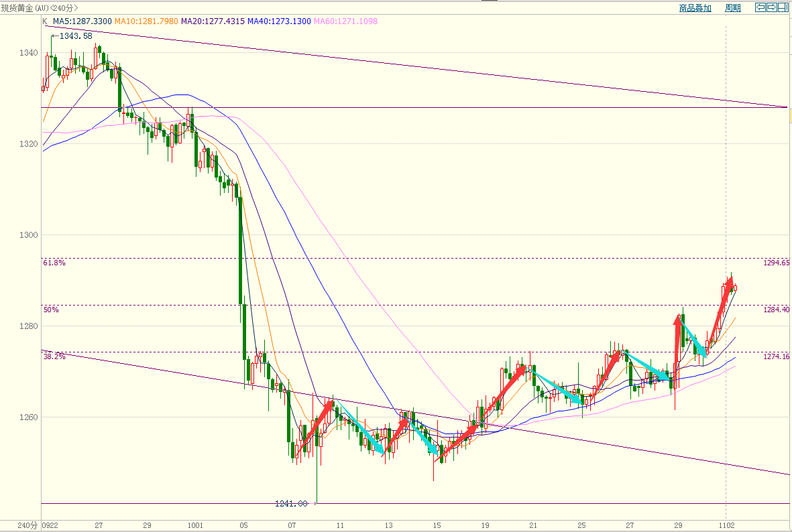
Task: Click the 1300 price axis label
Action: (x=28, y=235)
